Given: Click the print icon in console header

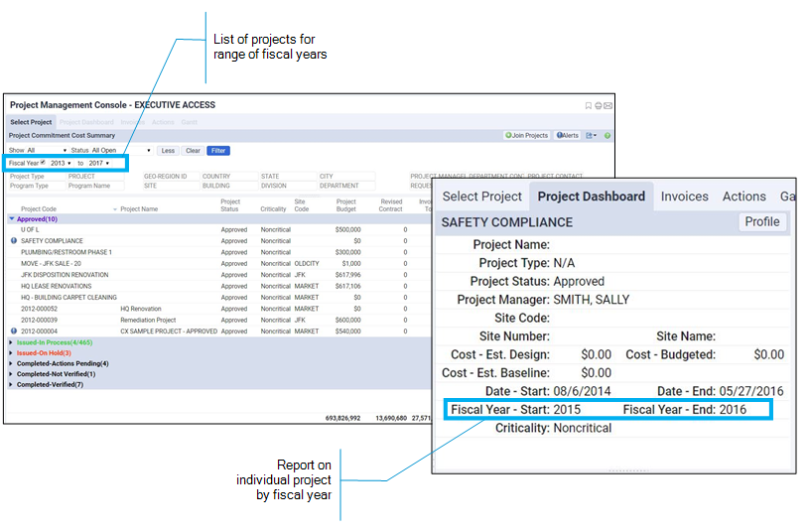Looking at the screenshot, I should (598, 106).
